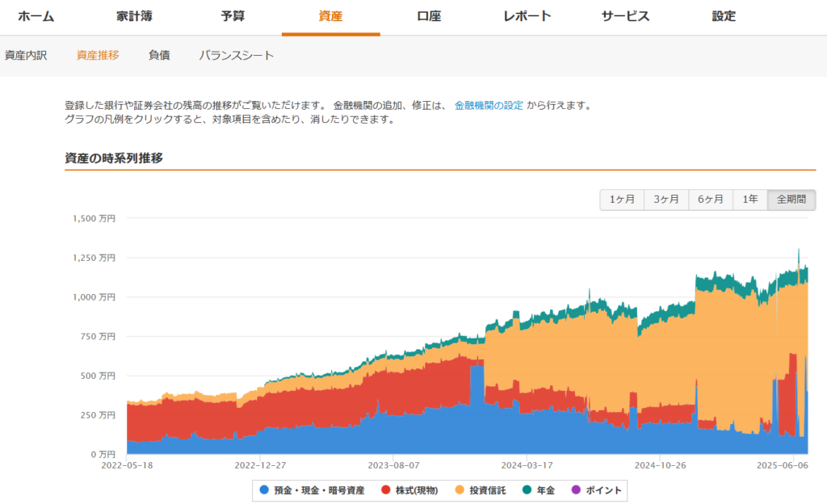Viewport: 827px width, 504px height.
Task: Set chart range to 6ヶ月
Action: pyautogui.click(x=711, y=199)
